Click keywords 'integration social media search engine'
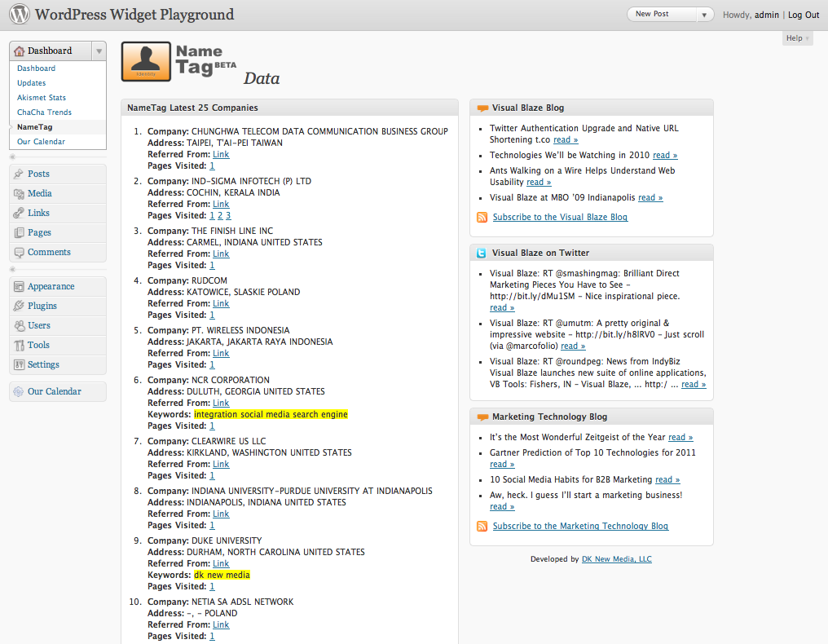The height and width of the screenshot is (644, 828). [271, 414]
